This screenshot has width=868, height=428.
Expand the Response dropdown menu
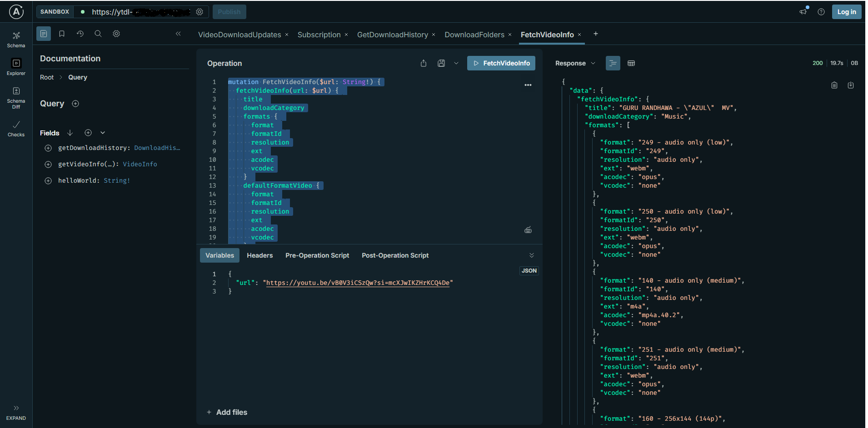[x=593, y=63]
